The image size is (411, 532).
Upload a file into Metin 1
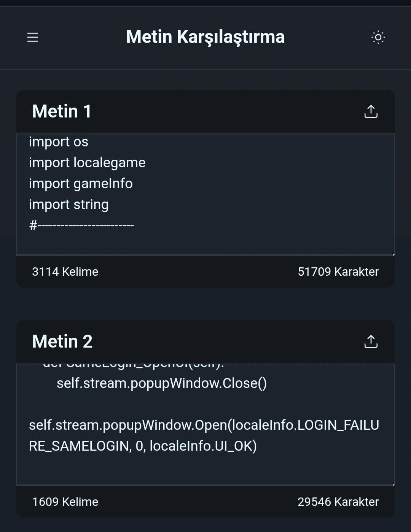click(371, 111)
